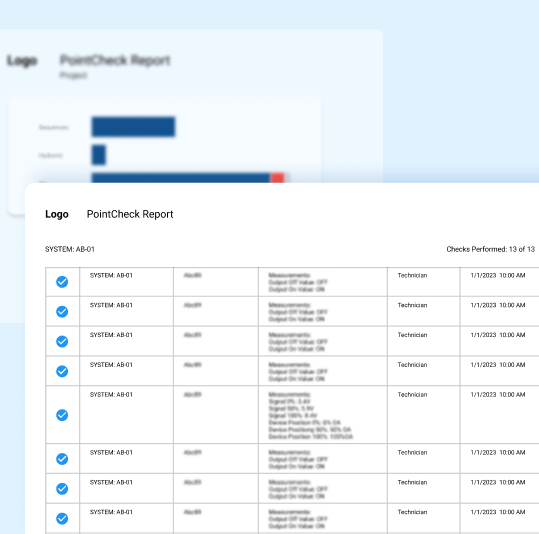The height and width of the screenshot is (534, 539).
Task: Click the blurred Logo on the background report
Action: [x=22, y=61]
